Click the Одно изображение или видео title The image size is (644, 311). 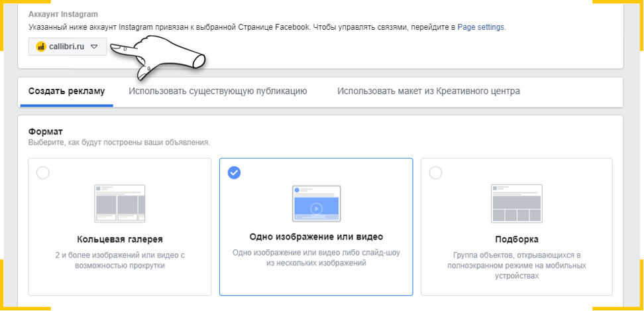pos(316,236)
